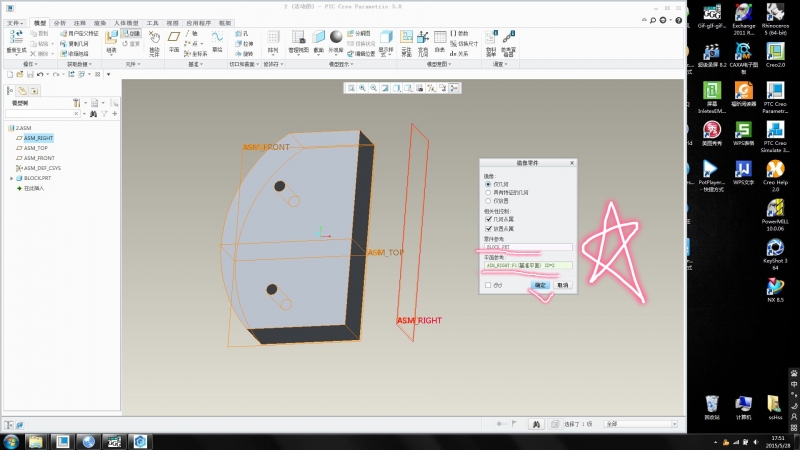
Task: Click the refit icon in graphics toolbar
Action: (351, 88)
